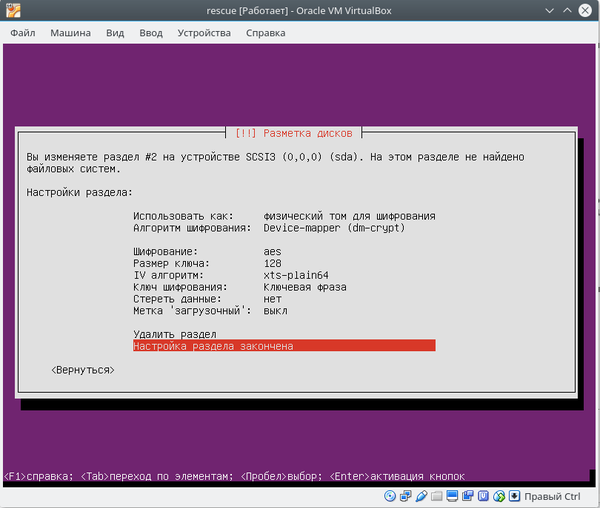The height and width of the screenshot is (508, 600).
Task: Open the shared folders status icon
Action: (x=437, y=496)
